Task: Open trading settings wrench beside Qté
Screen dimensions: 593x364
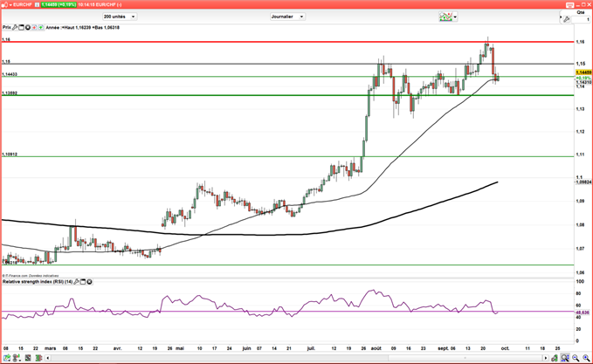Action: point(566,19)
